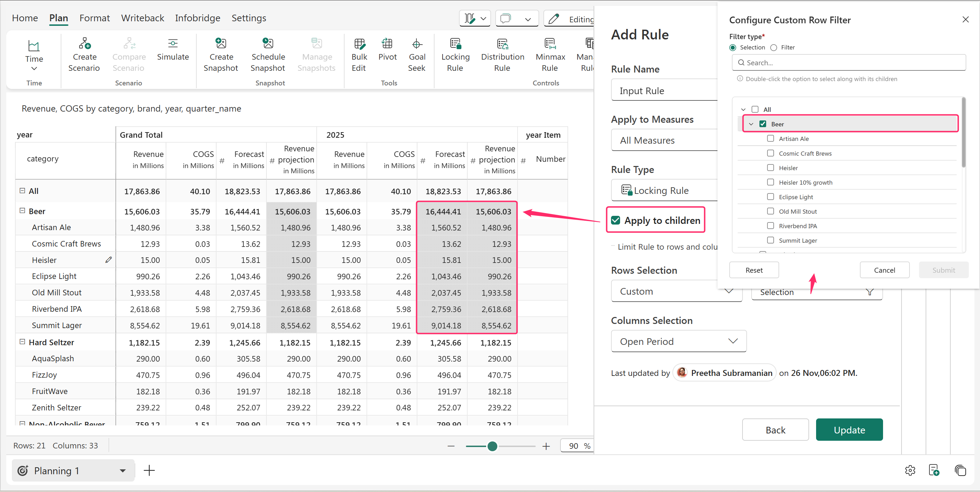Switch to the Writeback tab

pos(142,18)
